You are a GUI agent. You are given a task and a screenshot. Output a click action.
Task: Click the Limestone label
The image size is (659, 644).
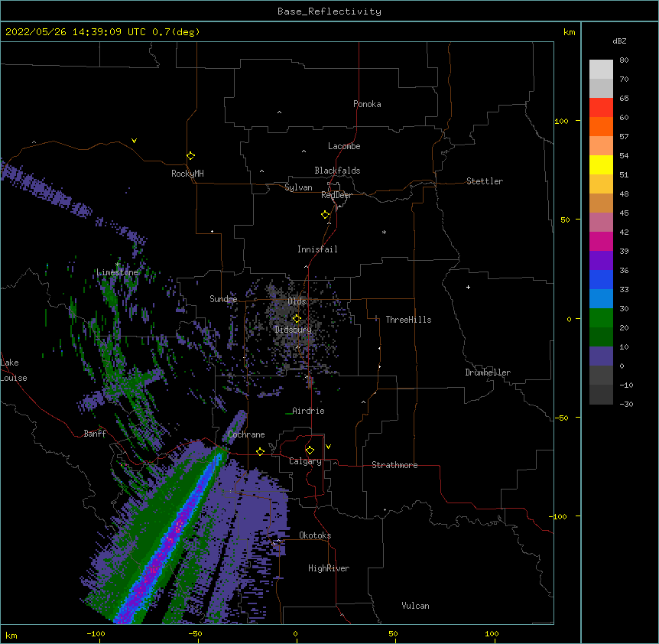(x=117, y=272)
